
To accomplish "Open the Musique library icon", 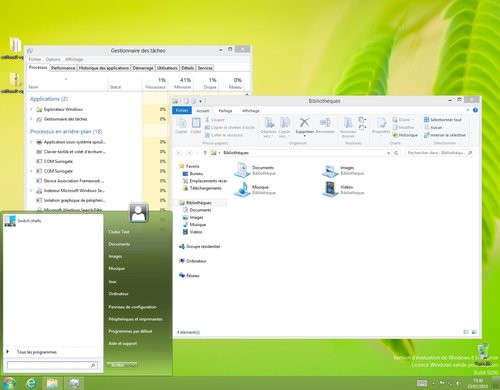I will pyautogui.click(x=242, y=189).
